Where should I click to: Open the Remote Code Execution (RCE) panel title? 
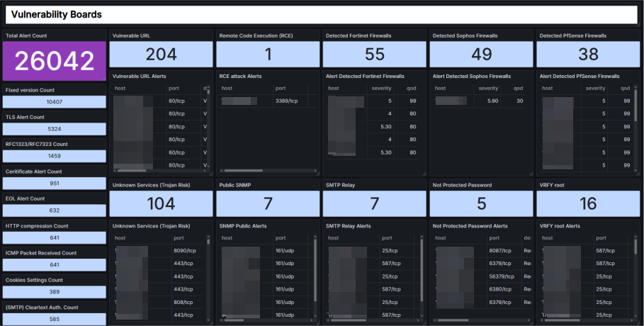pyautogui.click(x=256, y=35)
